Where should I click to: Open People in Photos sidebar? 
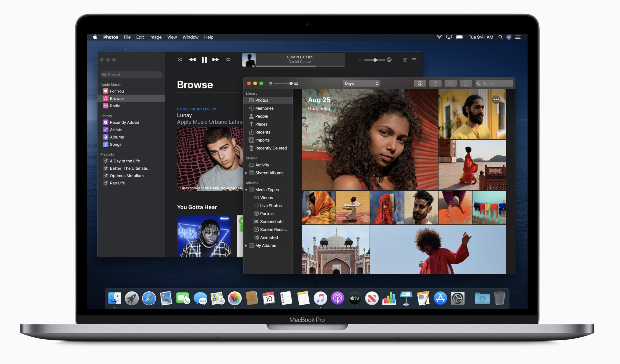(x=268, y=116)
